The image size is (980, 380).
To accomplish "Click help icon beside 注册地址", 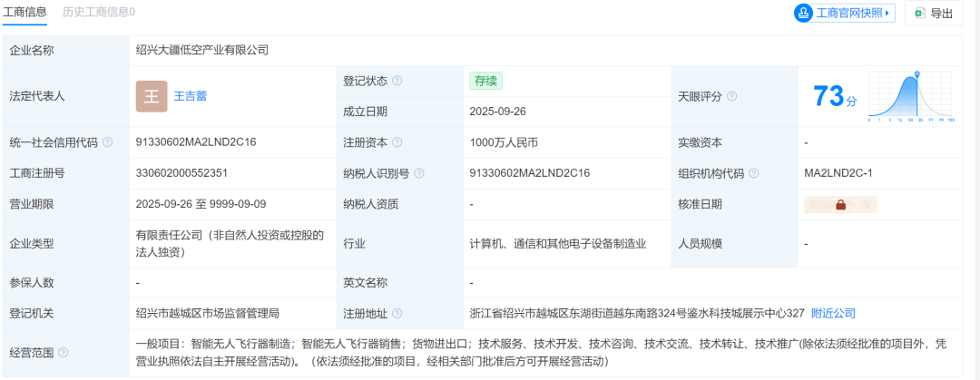I will (397, 314).
